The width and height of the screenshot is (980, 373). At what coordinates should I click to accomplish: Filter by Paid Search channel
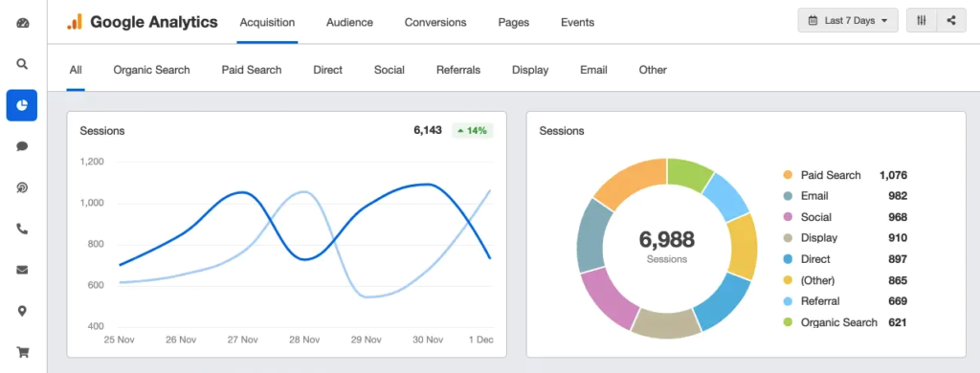click(252, 70)
